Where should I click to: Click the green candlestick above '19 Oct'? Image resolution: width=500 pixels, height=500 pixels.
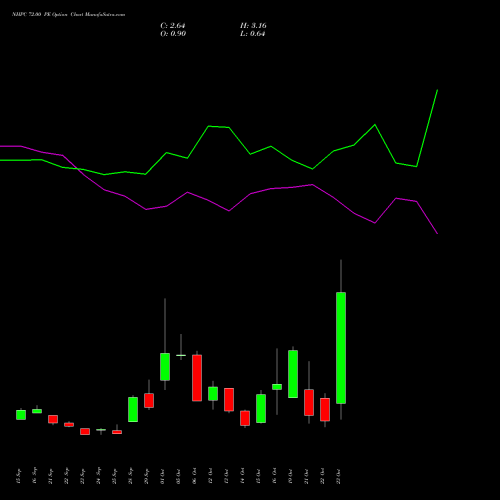click(x=293, y=374)
